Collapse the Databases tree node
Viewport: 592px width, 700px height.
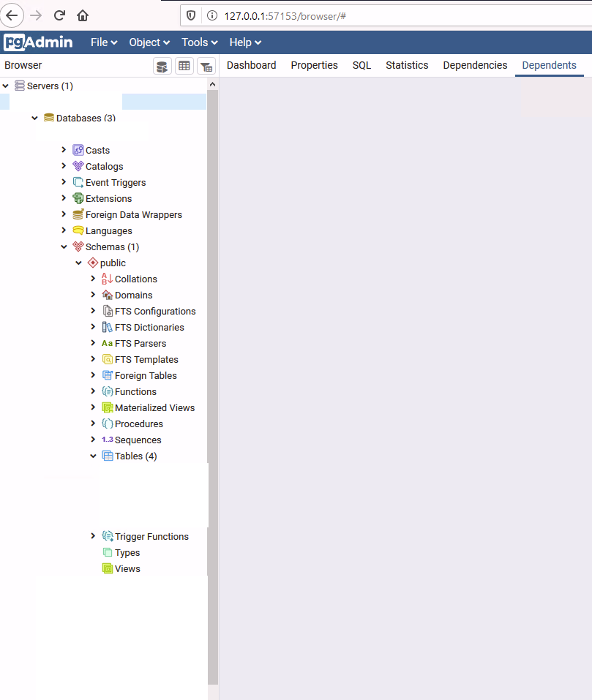click(35, 118)
